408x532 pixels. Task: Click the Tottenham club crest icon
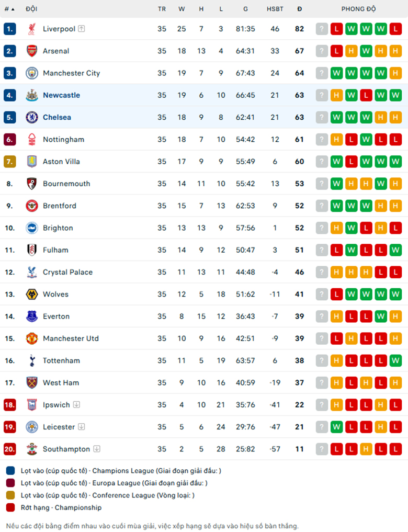click(32, 360)
